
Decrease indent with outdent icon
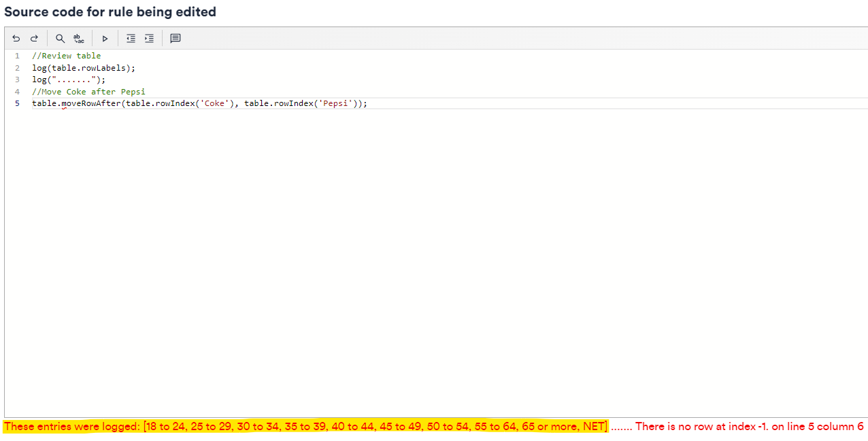point(131,39)
